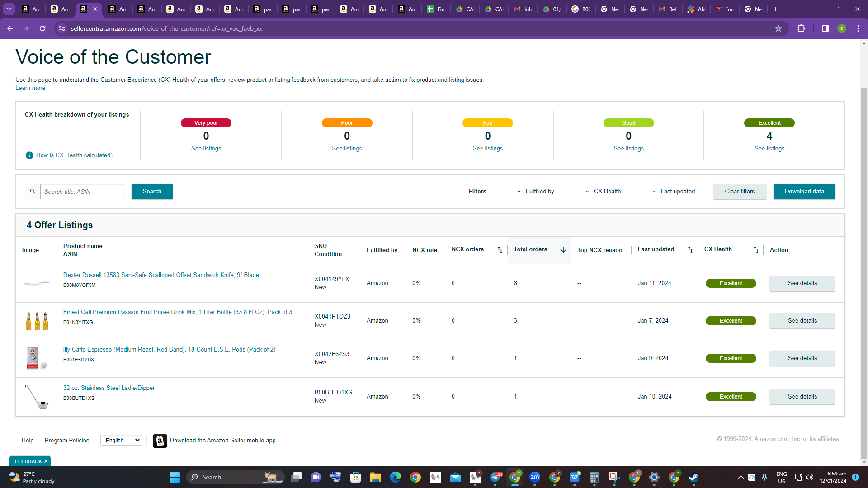View site information icon in address bar

click(62, 28)
